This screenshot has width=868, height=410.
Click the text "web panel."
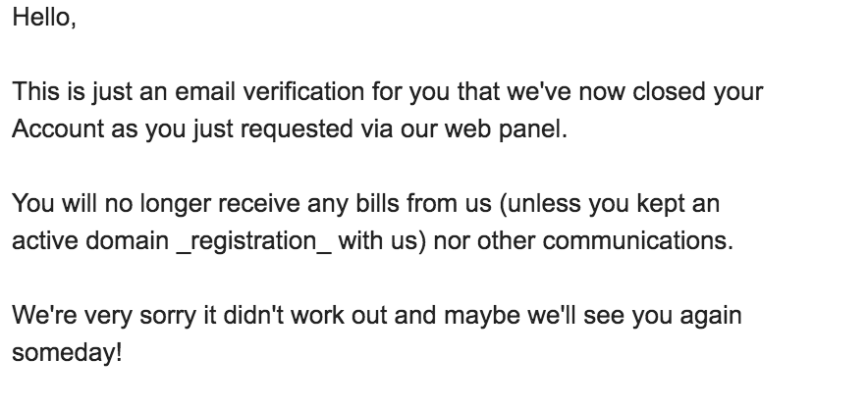click(x=506, y=129)
